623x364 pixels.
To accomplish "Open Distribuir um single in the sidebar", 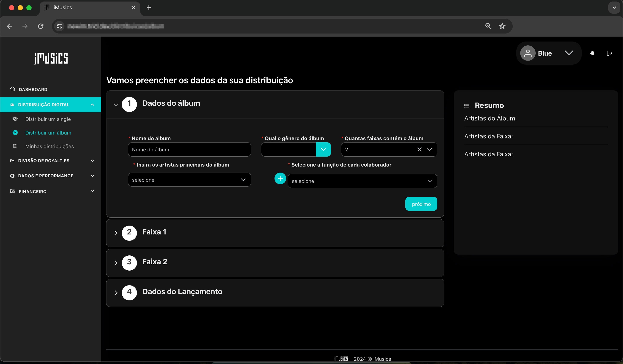I will click(48, 119).
